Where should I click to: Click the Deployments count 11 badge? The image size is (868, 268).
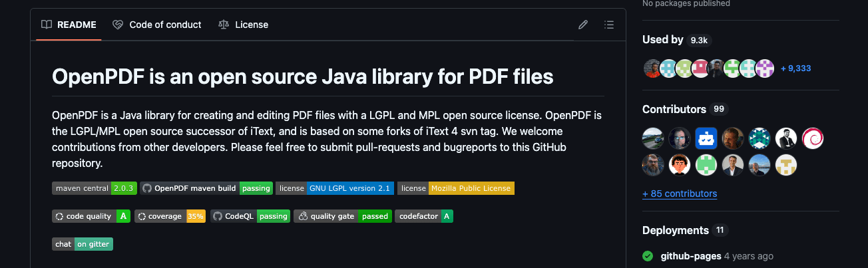pyautogui.click(x=720, y=230)
